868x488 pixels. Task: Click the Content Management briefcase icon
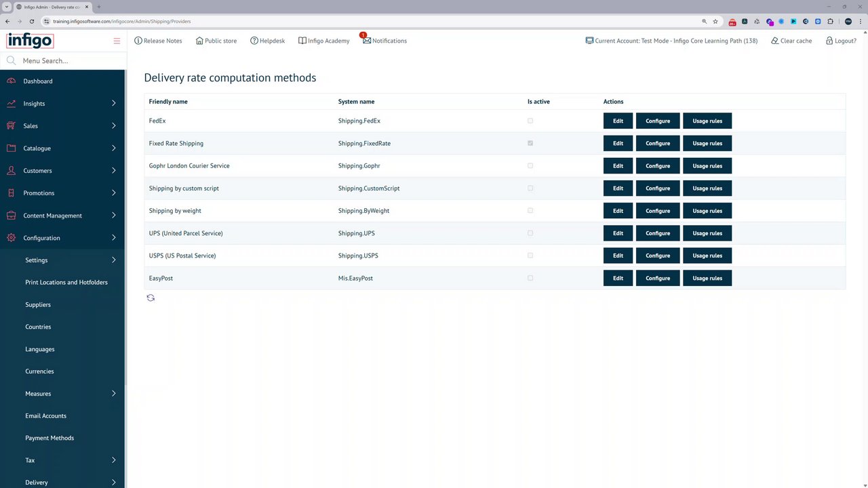11,216
